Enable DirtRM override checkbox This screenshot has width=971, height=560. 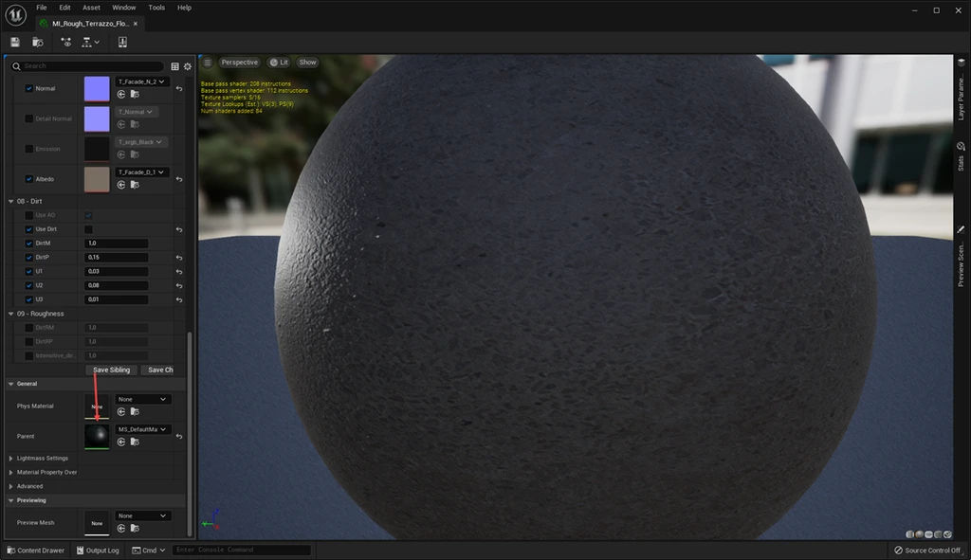coord(29,327)
